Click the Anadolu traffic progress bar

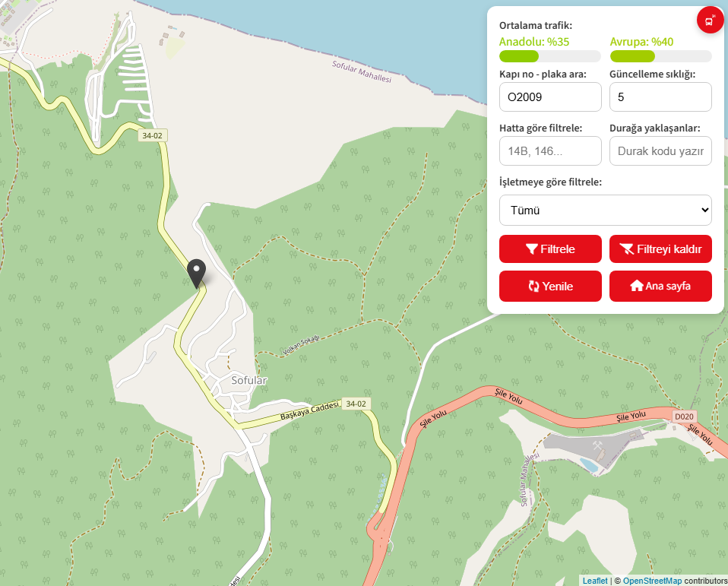tap(549, 57)
